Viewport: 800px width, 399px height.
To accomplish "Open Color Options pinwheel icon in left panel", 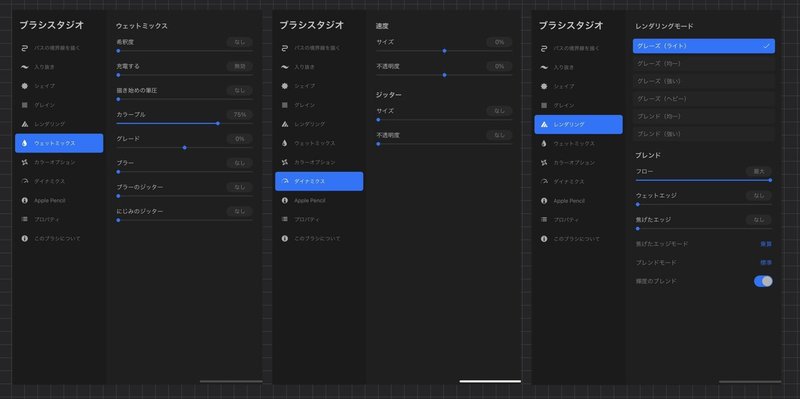I will tap(24, 162).
